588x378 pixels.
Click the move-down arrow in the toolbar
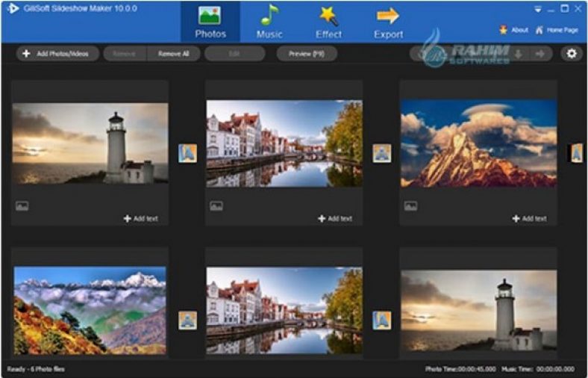(519, 54)
